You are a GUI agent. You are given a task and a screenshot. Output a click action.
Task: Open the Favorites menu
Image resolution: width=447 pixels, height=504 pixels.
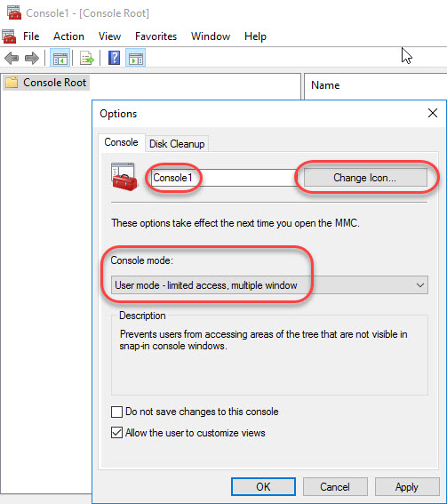pyautogui.click(x=156, y=36)
